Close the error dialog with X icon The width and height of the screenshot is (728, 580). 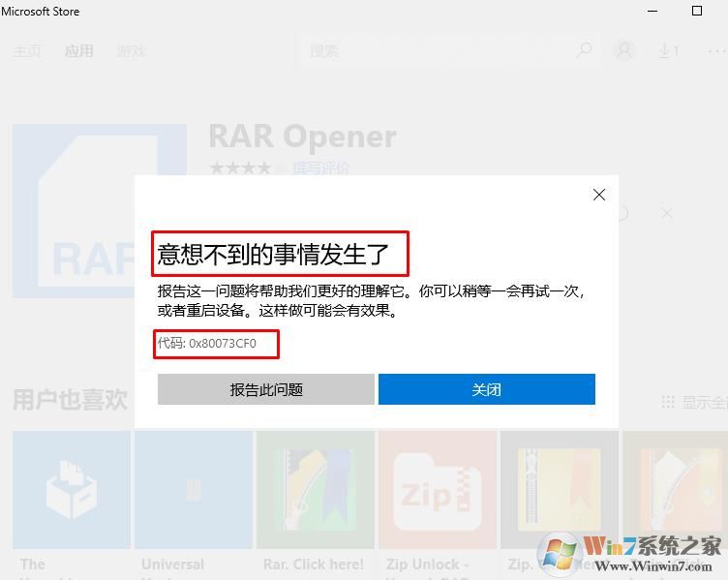tap(599, 195)
